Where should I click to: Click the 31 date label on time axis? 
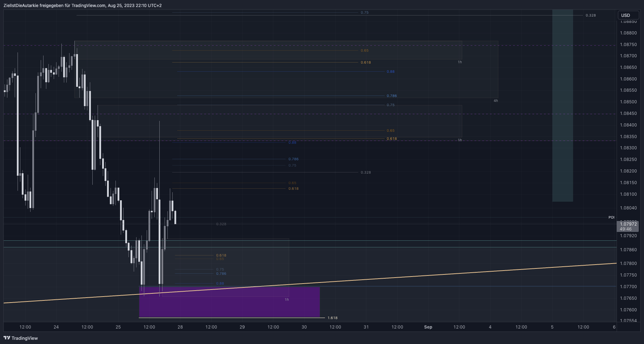click(x=366, y=327)
